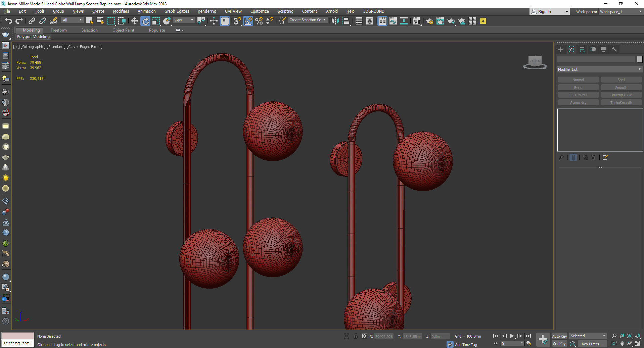This screenshot has width=644, height=348.
Task: Click the object name field in Modify panel
Action: (x=596, y=59)
